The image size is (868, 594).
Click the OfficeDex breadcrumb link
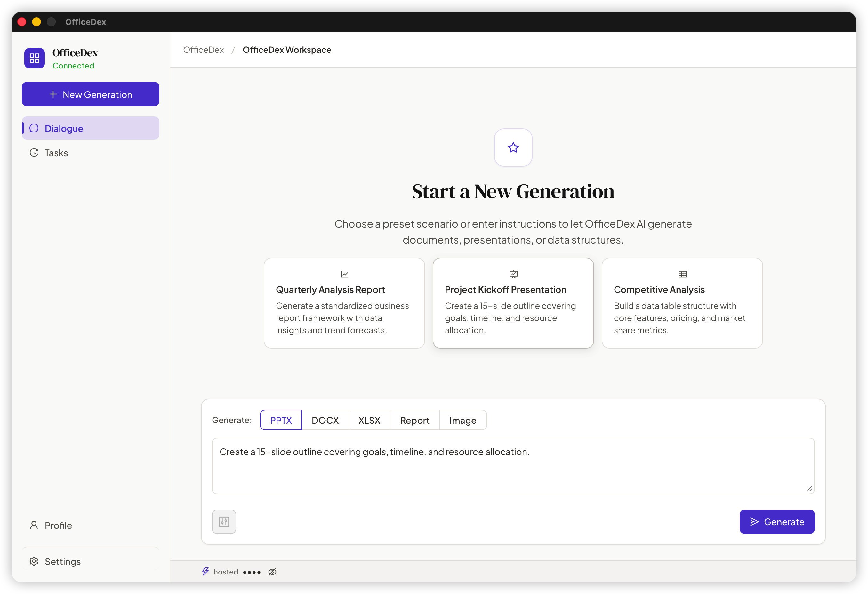pyautogui.click(x=204, y=50)
